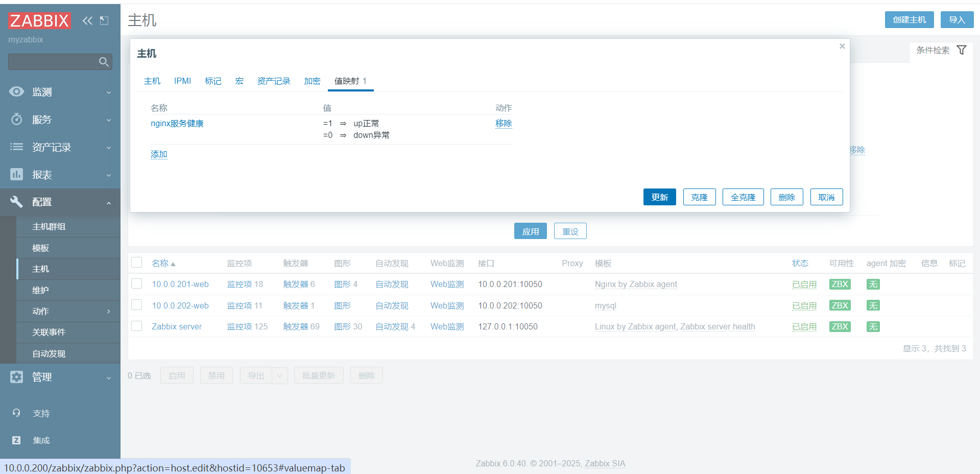This screenshot has width=980, height=474.
Task: Open 维护 in the sidebar
Action: pos(68,290)
